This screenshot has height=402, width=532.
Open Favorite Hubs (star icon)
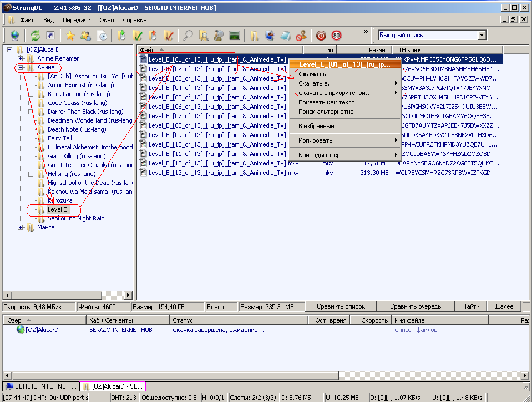pyautogui.click(x=70, y=35)
